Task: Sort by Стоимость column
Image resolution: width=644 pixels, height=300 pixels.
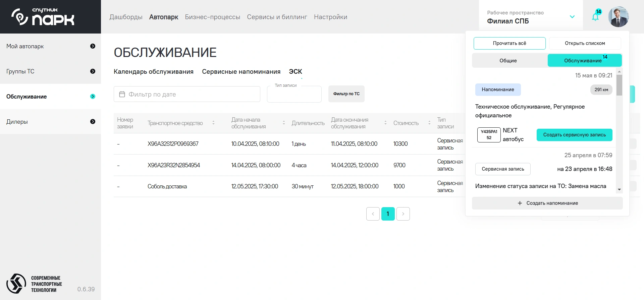Action: 429,123
